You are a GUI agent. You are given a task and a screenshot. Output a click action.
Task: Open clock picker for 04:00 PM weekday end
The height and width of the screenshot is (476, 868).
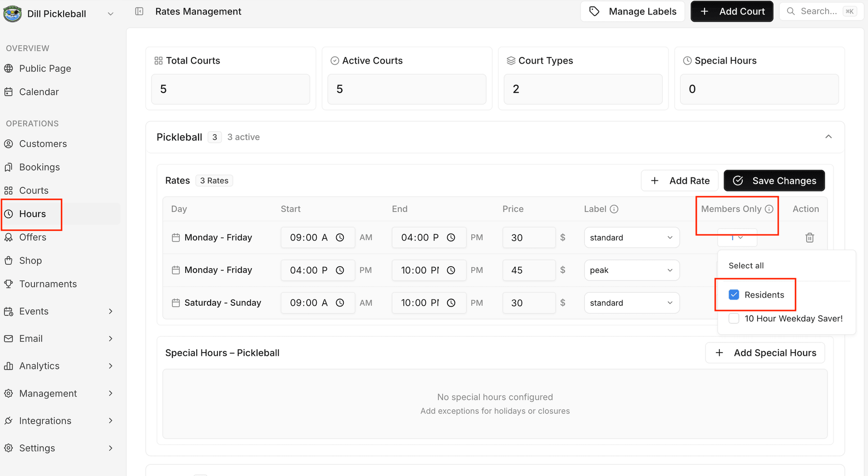451,237
